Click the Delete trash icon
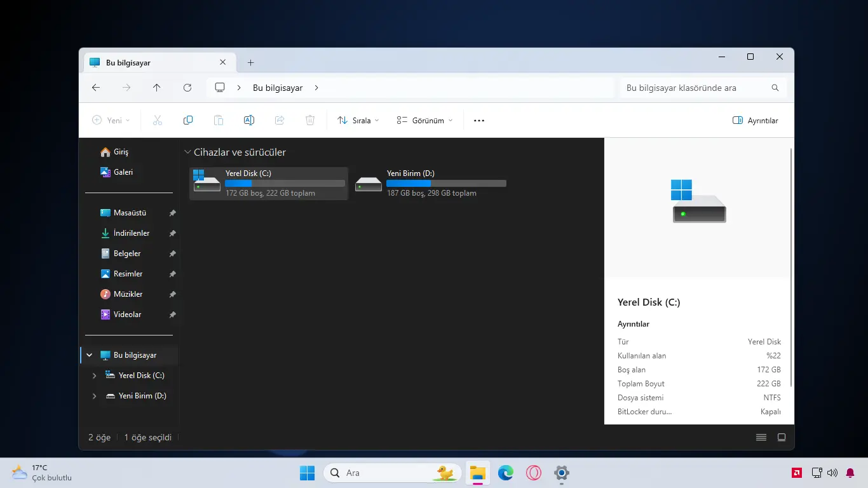The image size is (868, 488). (310, 120)
